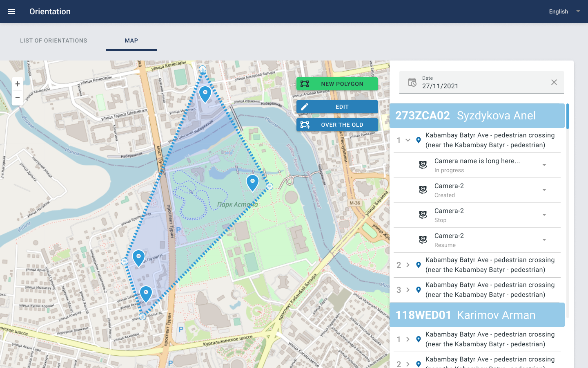Expand orientation item 3 under Syzdykova Anel

tap(408, 290)
